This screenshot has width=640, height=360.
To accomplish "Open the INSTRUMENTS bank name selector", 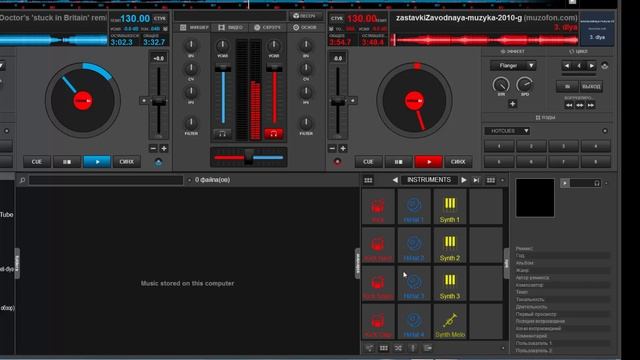I will pos(429,180).
